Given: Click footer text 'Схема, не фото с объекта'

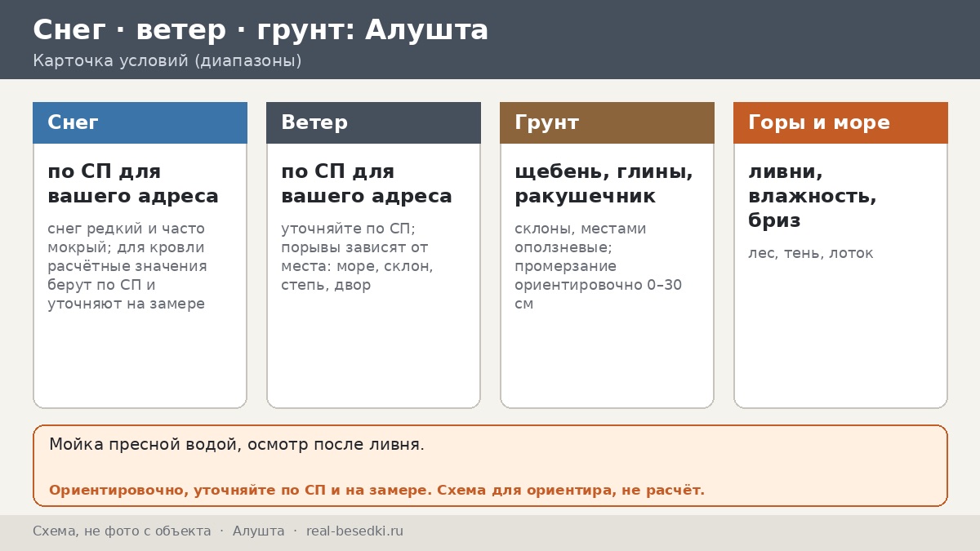Looking at the screenshot, I should click(122, 531).
